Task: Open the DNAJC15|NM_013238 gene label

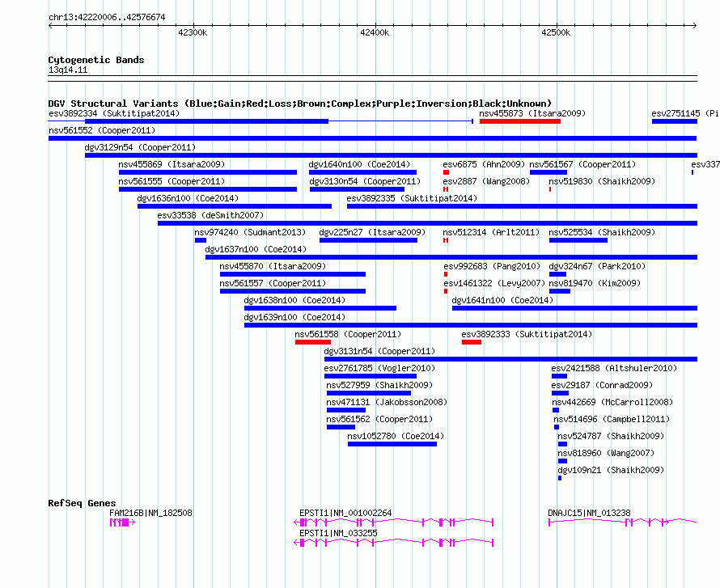Action: tap(589, 513)
